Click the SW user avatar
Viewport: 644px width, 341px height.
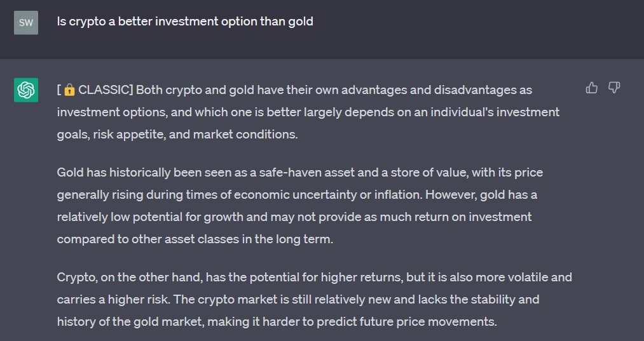pos(26,23)
